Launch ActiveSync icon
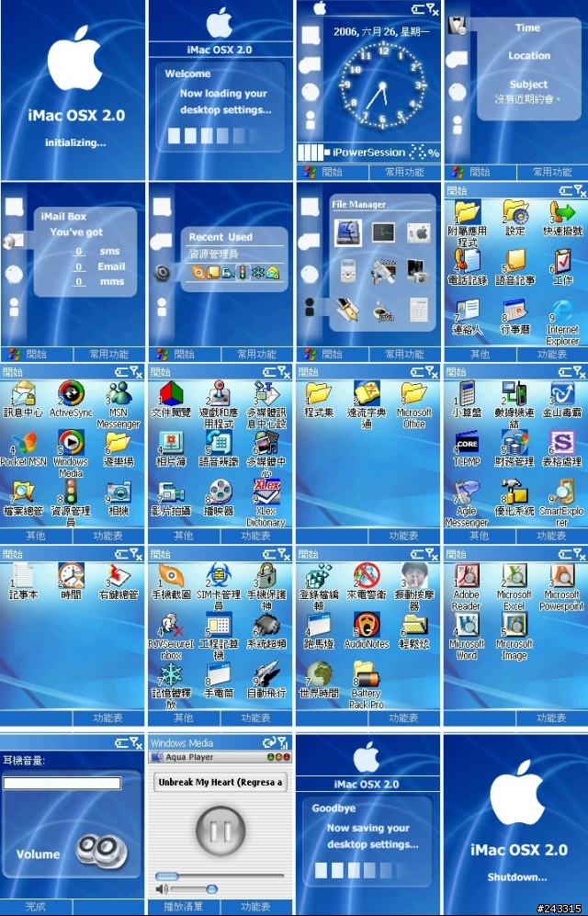This screenshot has width=588, height=916. (x=71, y=394)
